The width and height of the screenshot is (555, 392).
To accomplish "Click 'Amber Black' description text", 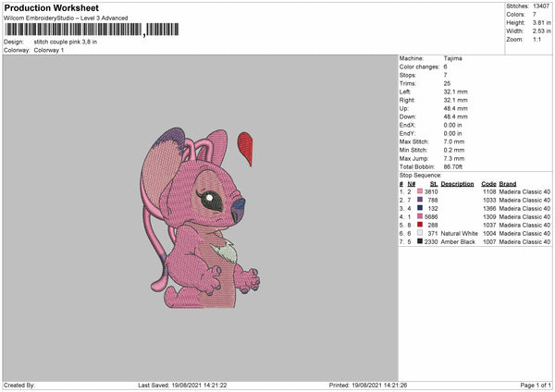I will (458, 241).
